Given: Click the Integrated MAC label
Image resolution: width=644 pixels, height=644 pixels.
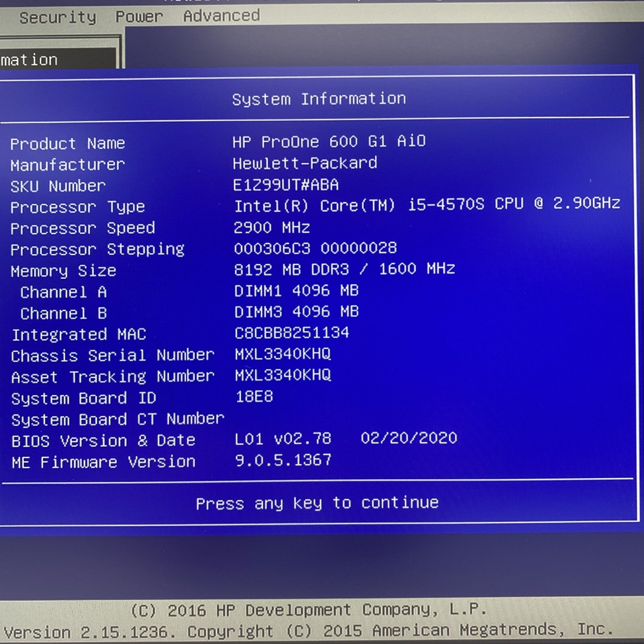Looking at the screenshot, I should (x=78, y=334).
